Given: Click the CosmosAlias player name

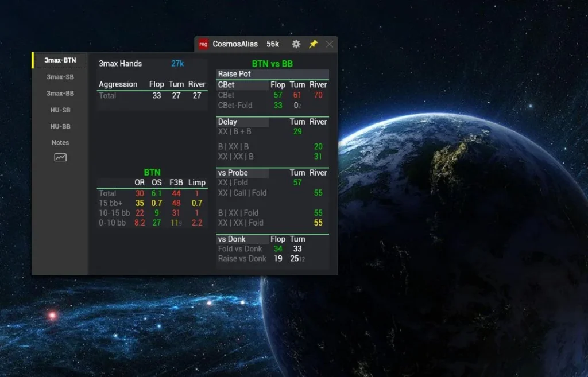Looking at the screenshot, I should click(235, 44).
